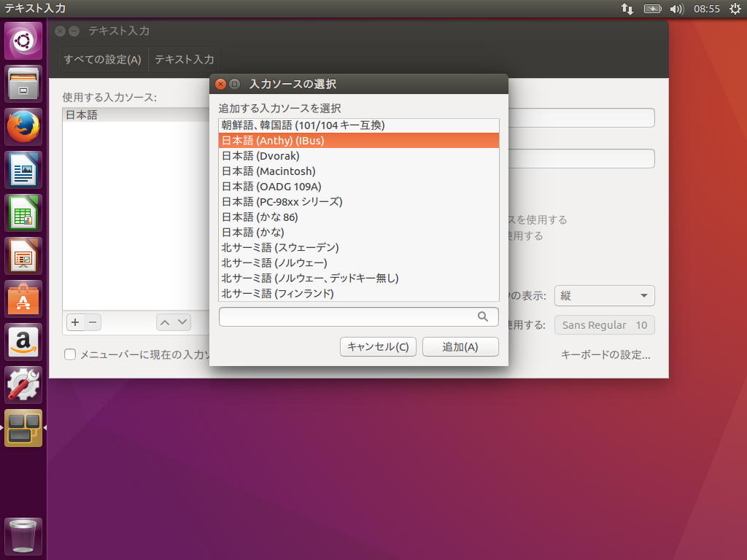
Task: Open the キーボードの設定... link
Action: pos(605,355)
